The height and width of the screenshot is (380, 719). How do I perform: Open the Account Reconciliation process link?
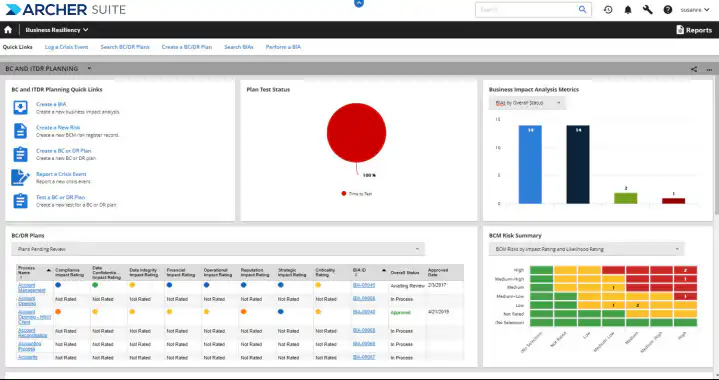(x=33, y=333)
